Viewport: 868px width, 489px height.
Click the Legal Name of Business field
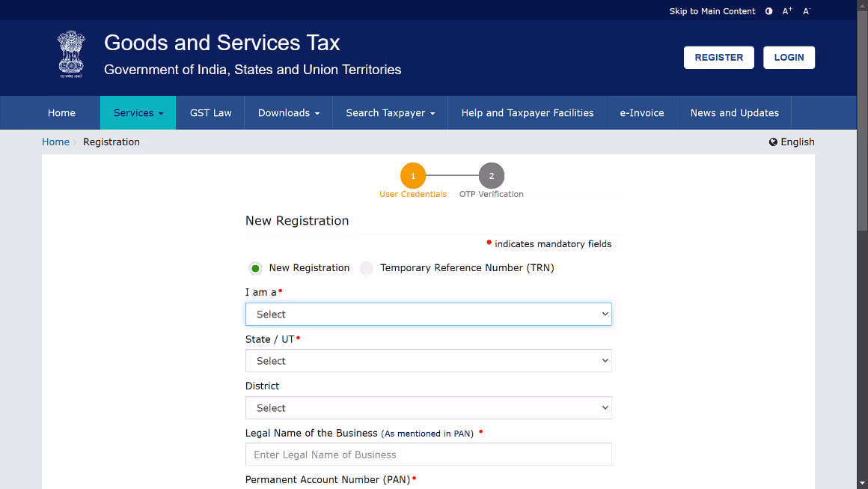tap(429, 455)
